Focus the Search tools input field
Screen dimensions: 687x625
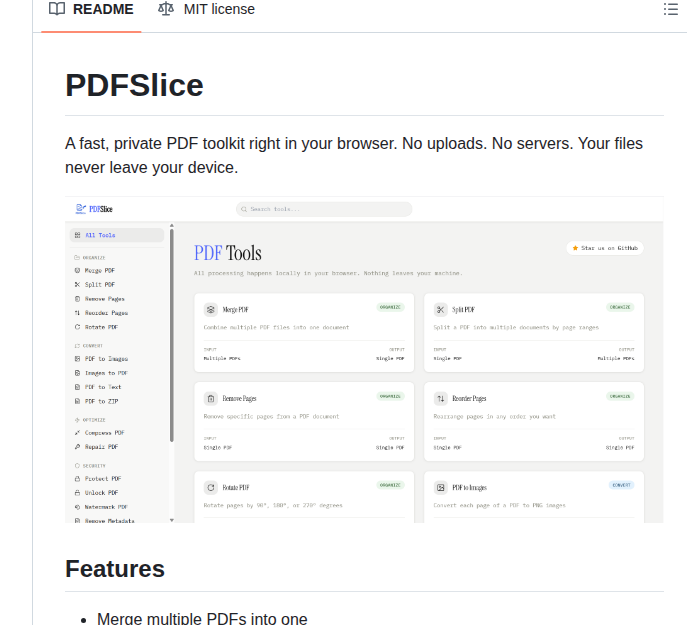coord(324,210)
